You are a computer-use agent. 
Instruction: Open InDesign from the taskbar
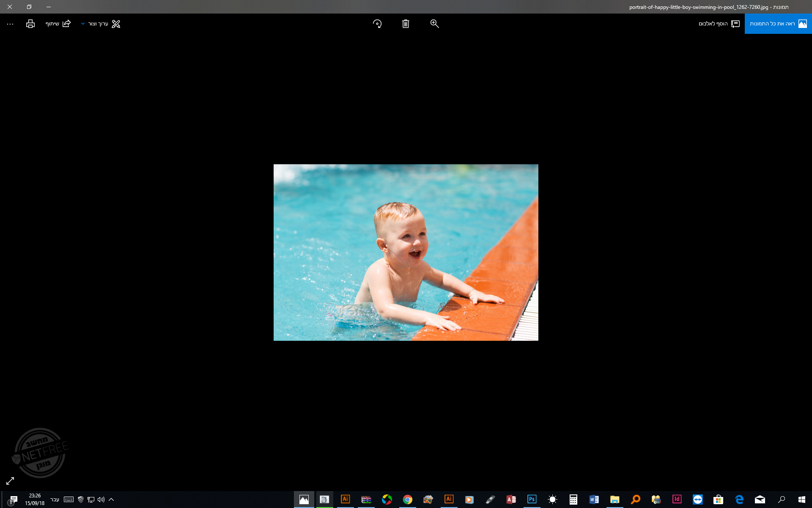(677, 500)
